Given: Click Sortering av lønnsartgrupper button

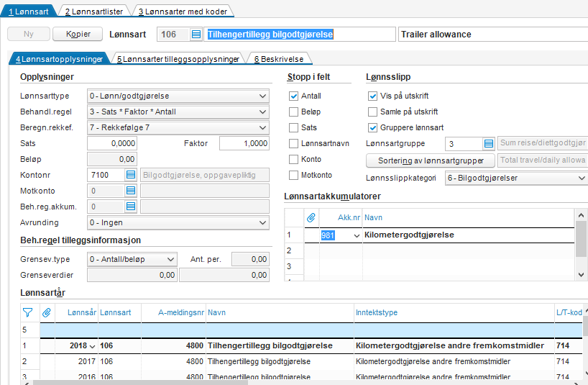Looking at the screenshot, I should (x=431, y=160).
